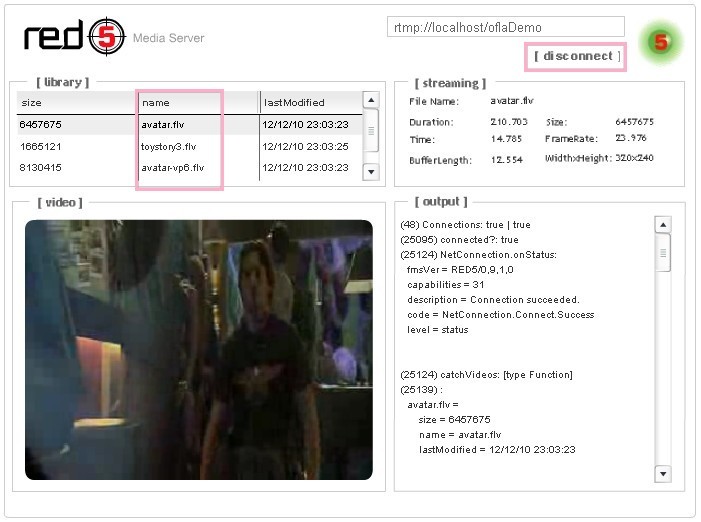The width and height of the screenshot is (701, 522).
Task: Select avatar.flv in the library list
Action: (x=163, y=125)
